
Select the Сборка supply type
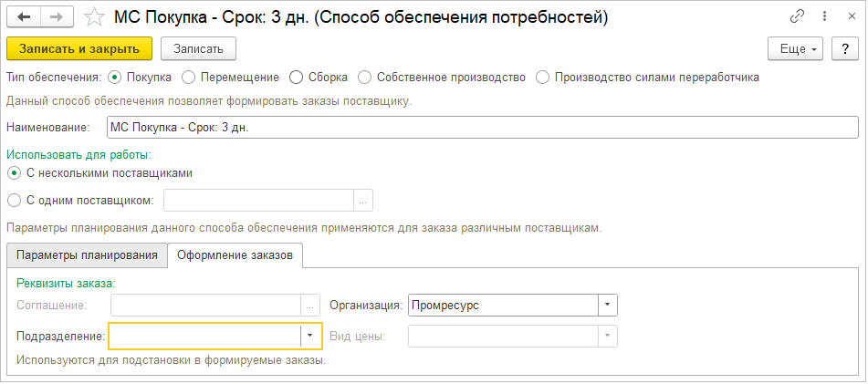pyautogui.click(x=297, y=78)
